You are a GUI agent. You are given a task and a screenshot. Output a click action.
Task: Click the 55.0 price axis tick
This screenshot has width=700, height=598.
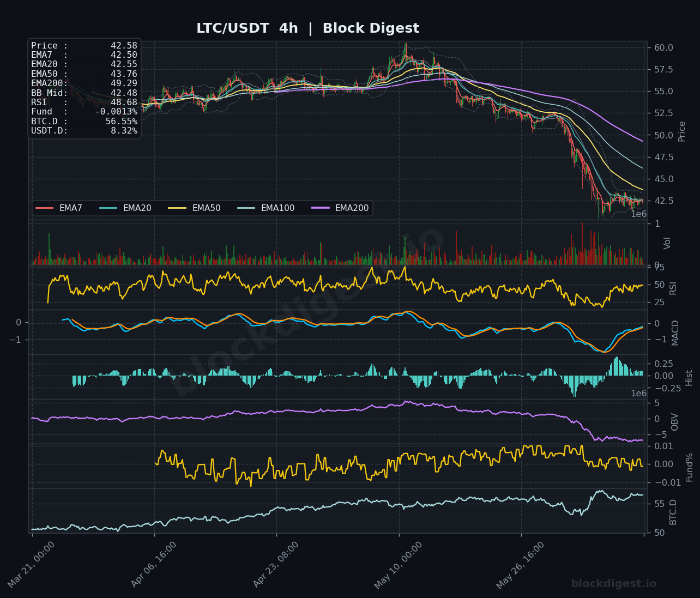[663, 92]
